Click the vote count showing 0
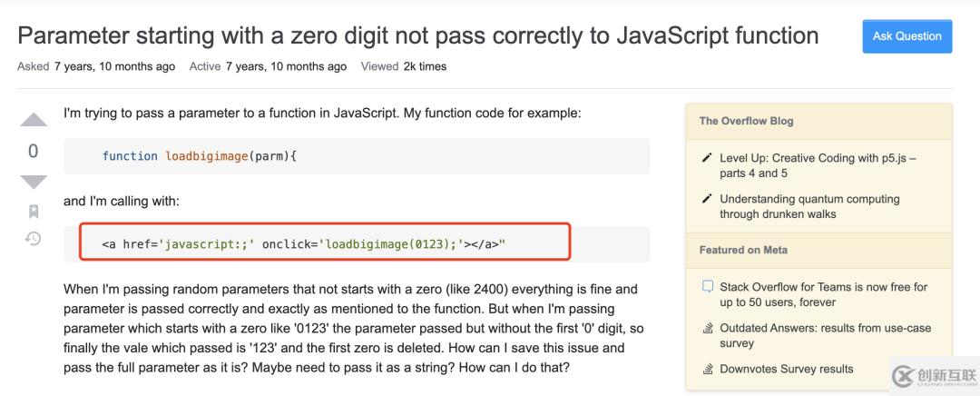The width and height of the screenshot is (980, 396). pyautogui.click(x=34, y=151)
